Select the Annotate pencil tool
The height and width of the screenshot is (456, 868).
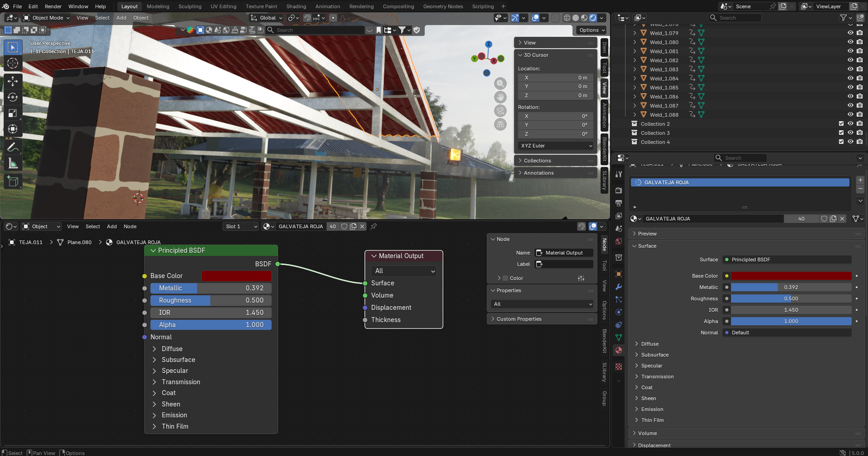tap(13, 148)
